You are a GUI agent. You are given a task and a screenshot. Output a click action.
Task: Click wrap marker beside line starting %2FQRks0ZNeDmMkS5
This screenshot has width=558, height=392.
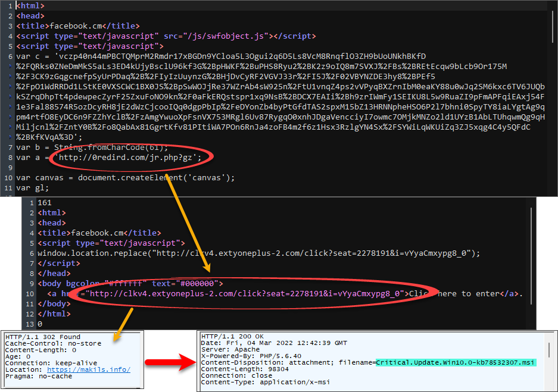[x=11, y=67]
